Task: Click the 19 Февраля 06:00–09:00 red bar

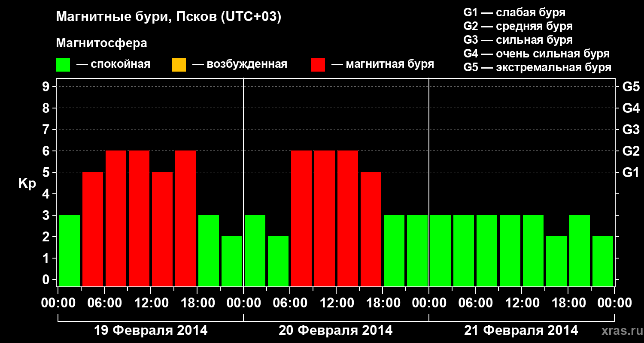Action: pyautogui.click(x=116, y=218)
